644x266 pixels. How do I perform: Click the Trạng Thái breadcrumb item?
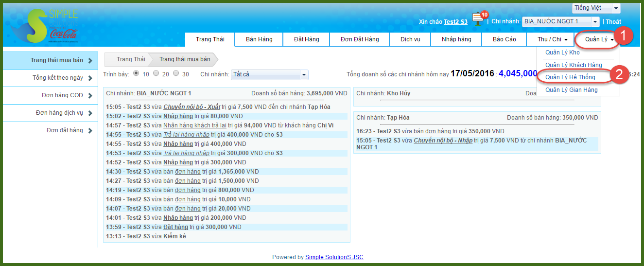[131, 59]
